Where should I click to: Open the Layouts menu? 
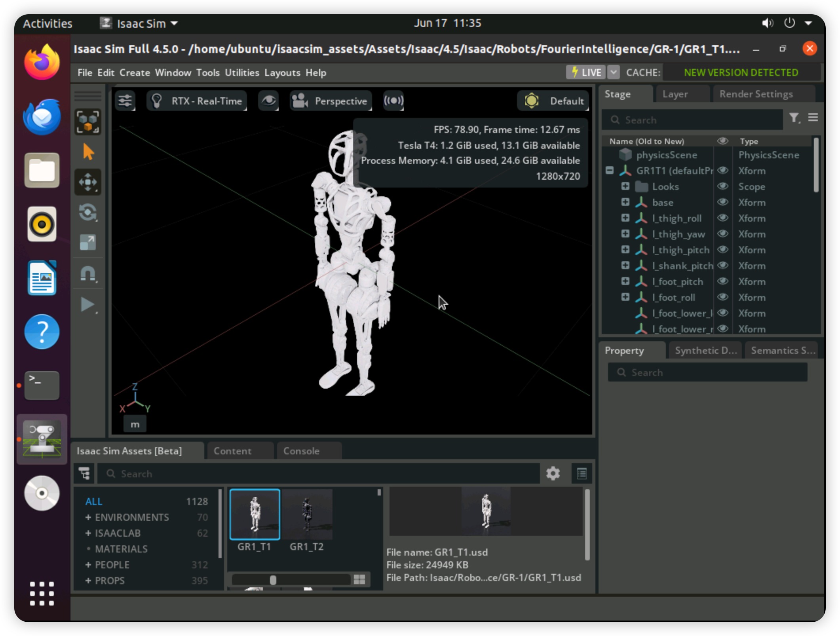point(282,73)
